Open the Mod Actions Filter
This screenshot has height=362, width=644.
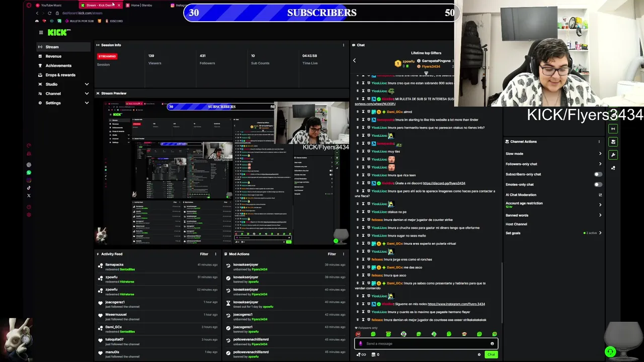pos(332,254)
